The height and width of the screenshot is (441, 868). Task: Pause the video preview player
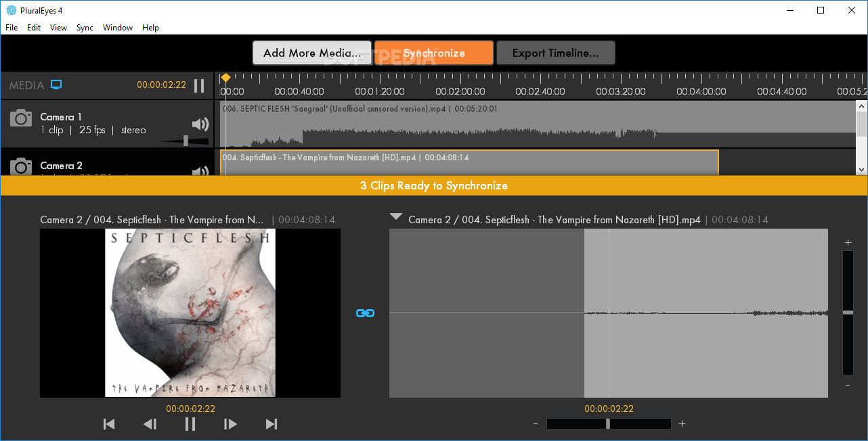[x=190, y=424]
